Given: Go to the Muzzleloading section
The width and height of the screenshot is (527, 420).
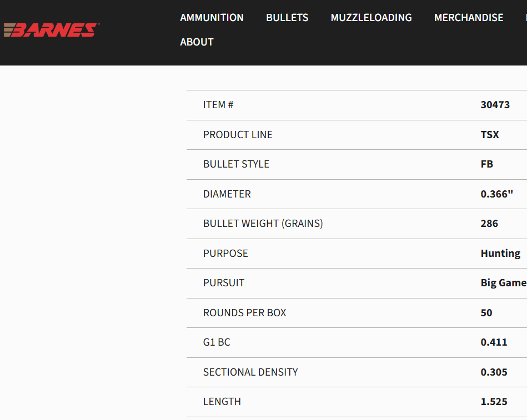Looking at the screenshot, I should (371, 18).
